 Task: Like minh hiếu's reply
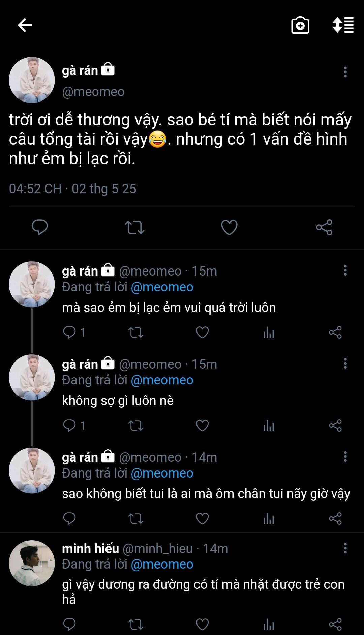tap(202, 624)
